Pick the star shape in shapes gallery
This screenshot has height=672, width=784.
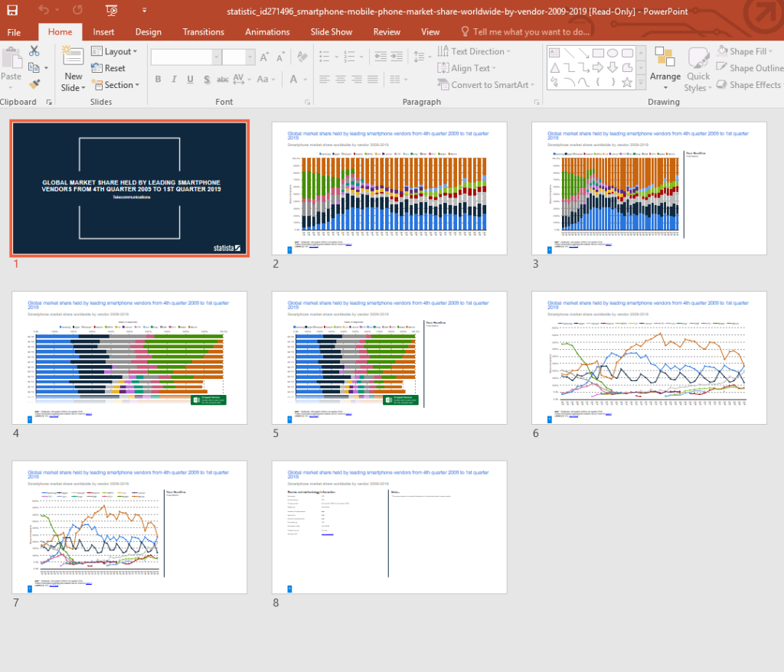pyautogui.click(x=627, y=82)
